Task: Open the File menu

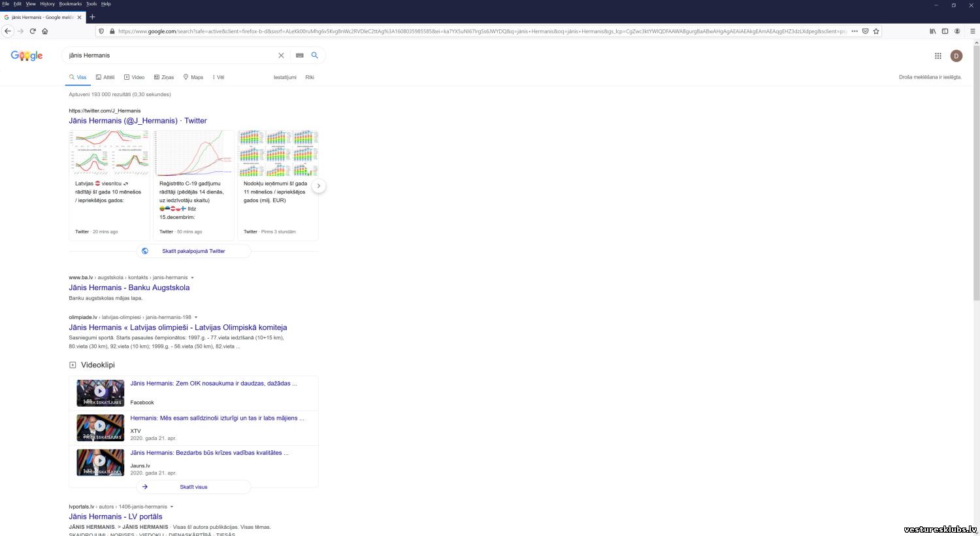Action: click(6, 4)
